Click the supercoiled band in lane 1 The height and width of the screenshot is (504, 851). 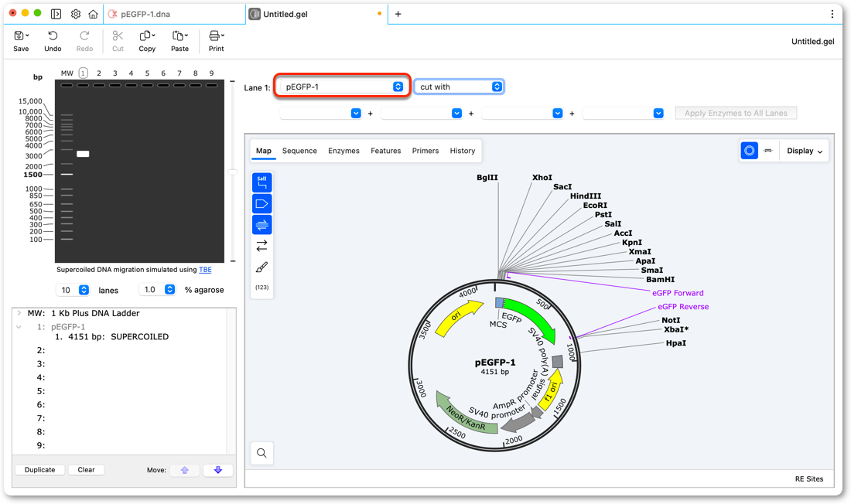83,154
